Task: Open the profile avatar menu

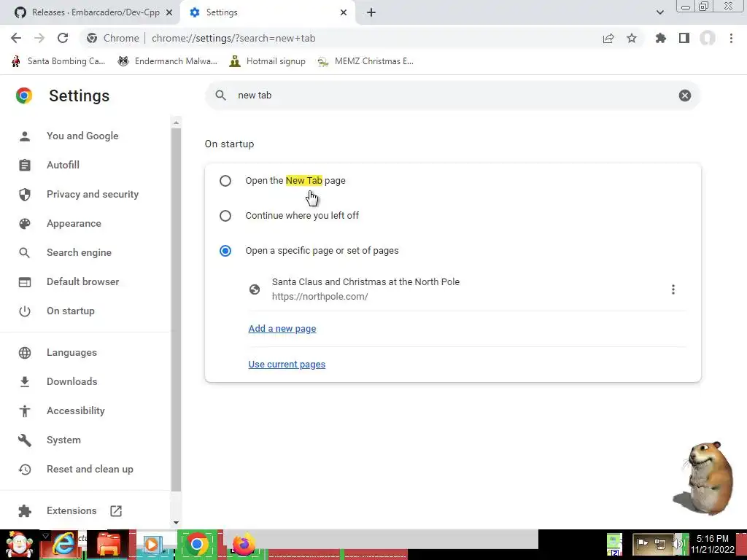Action: point(708,38)
